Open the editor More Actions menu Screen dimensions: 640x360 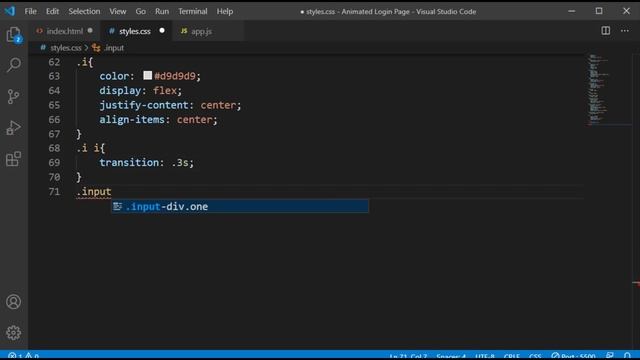coord(624,31)
